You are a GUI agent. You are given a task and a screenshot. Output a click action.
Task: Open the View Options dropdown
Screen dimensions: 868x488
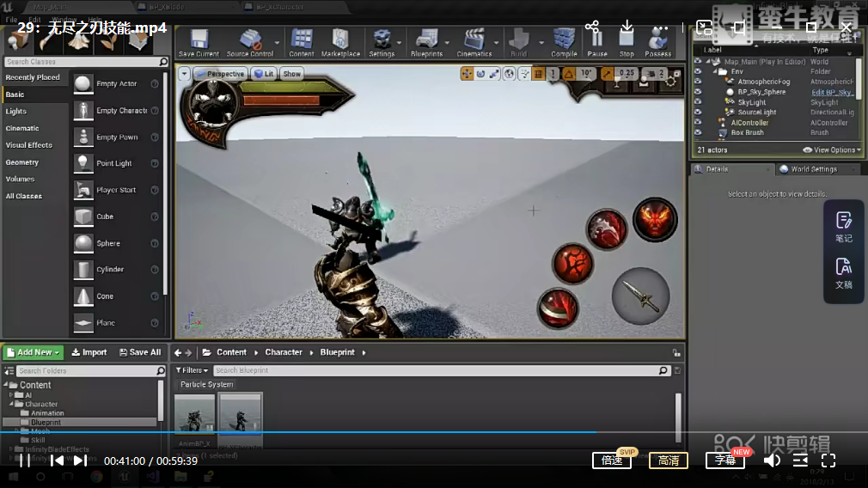point(832,150)
